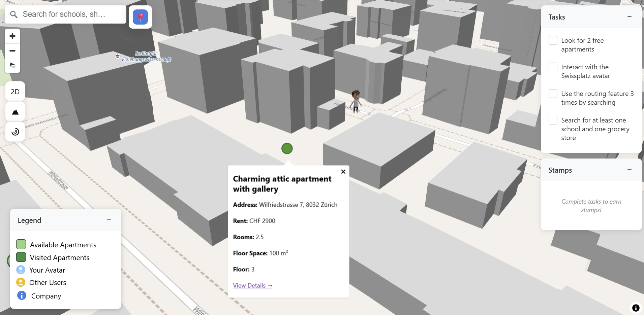Click the 'Stamps' panel heading
Image resolution: width=644 pixels, height=315 pixels.
click(560, 170)
